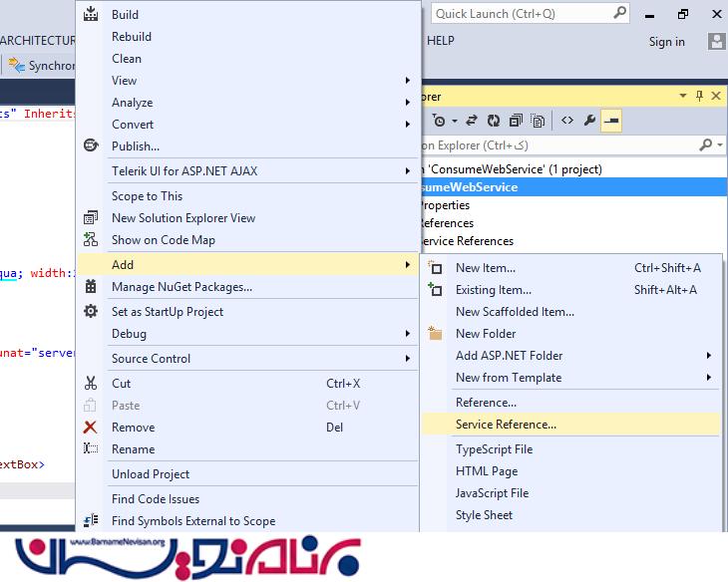Close the Solution Explorer panel
728x582 pixels.
click(716, 96)
